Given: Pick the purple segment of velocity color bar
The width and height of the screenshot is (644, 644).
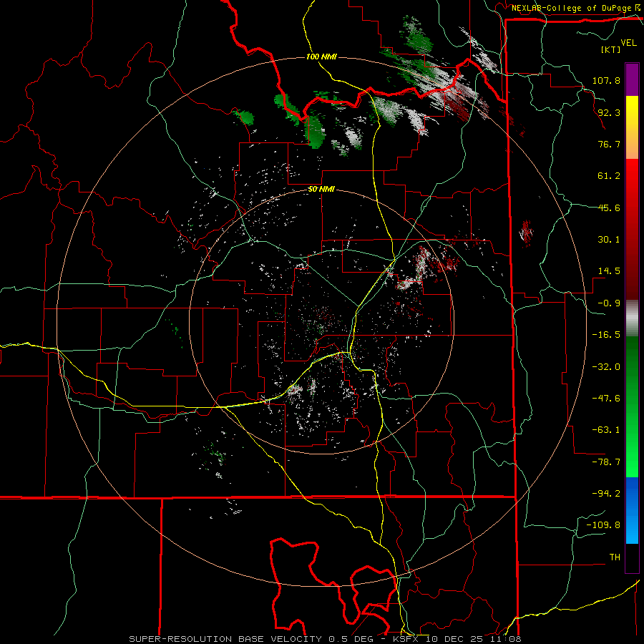Looking at the screenshot, I should pyautogui.click(x=632, y=79).
